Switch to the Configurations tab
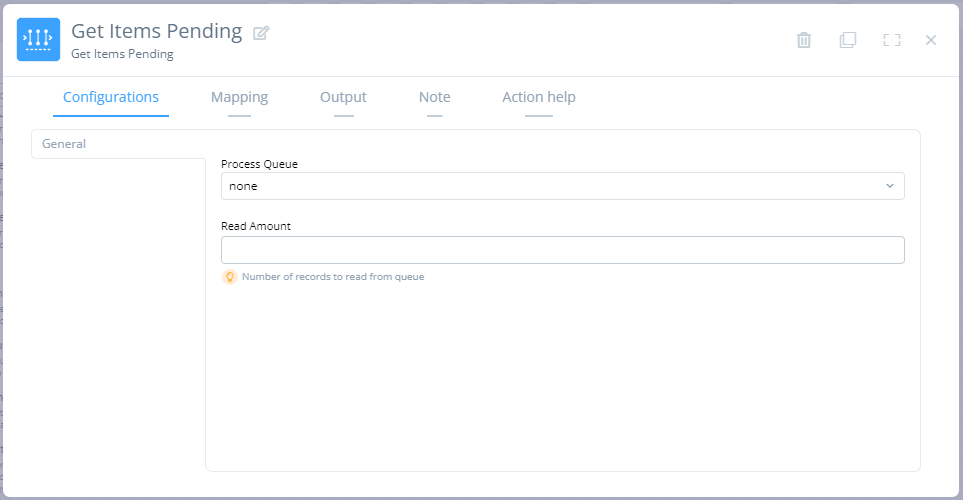This screenshot has height=500, width=963. tap(111, 97)
